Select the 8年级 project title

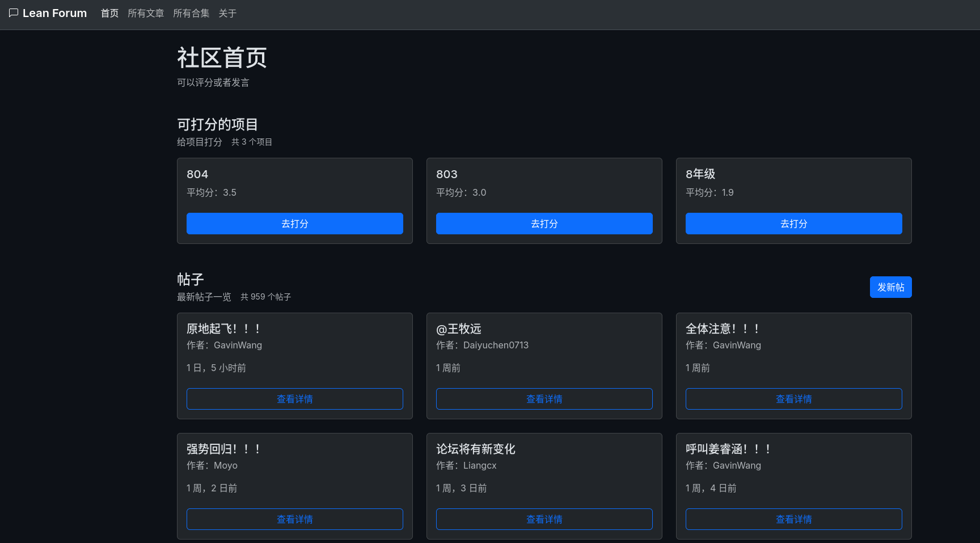coord(700,174)
